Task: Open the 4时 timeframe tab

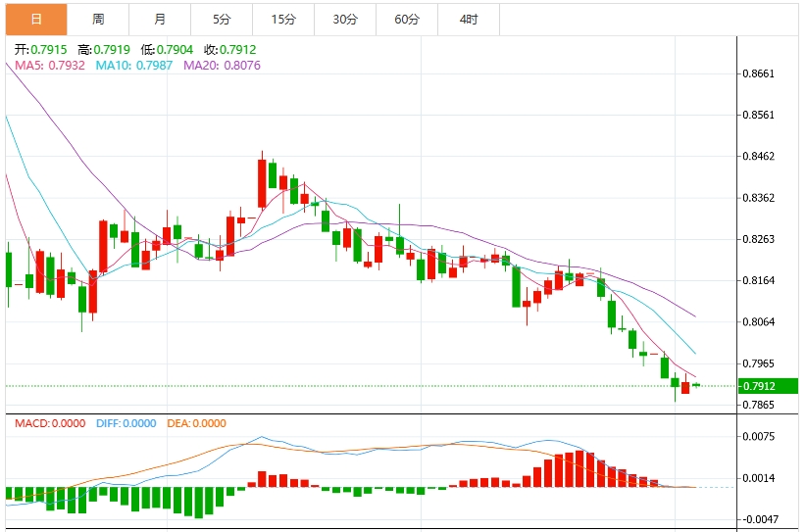Action: click(469, 20)
